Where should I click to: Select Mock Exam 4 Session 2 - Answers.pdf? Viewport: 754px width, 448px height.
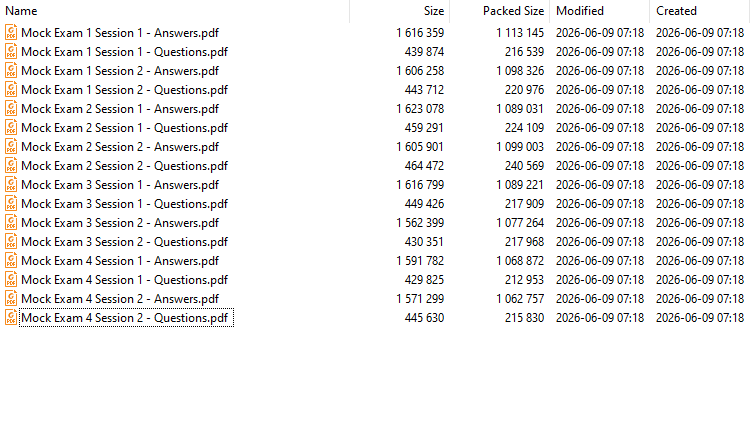pos(120,299)
